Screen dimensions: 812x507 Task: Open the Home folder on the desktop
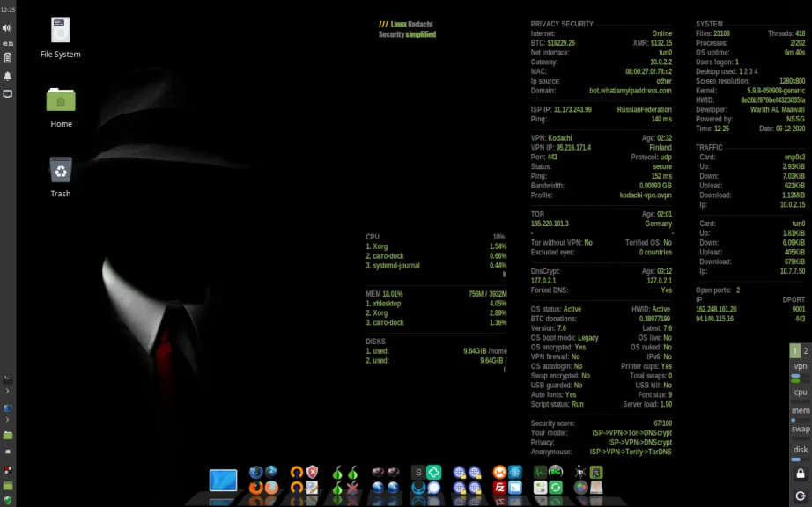tap(60, 99)
